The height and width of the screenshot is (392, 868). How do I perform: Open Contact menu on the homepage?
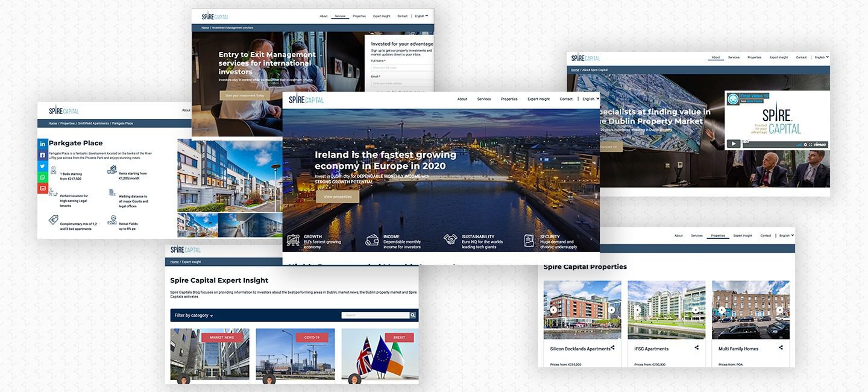(566, 99)
